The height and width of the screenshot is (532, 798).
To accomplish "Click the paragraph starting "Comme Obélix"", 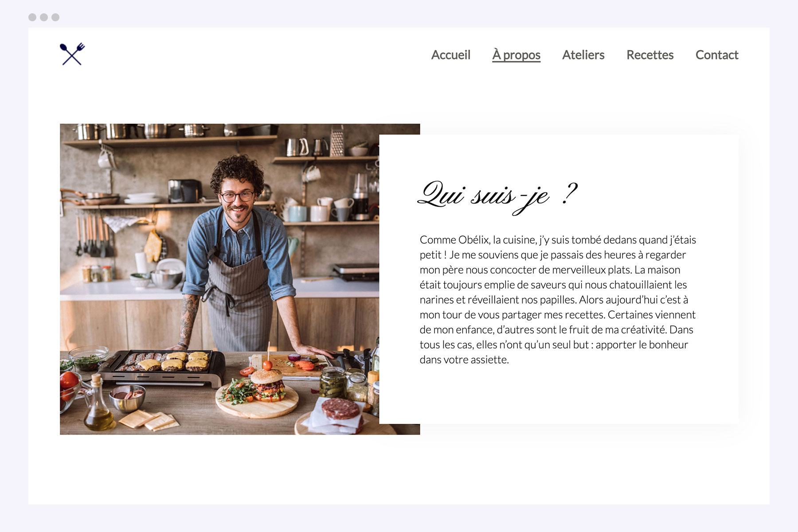I will point(558,300).
